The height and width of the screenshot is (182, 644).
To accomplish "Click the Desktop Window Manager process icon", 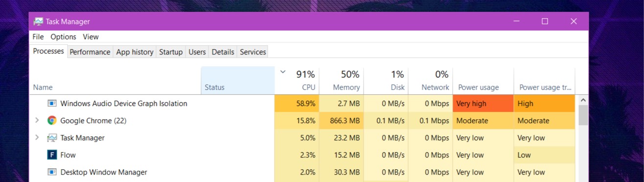I will click(x=52, y=172).
